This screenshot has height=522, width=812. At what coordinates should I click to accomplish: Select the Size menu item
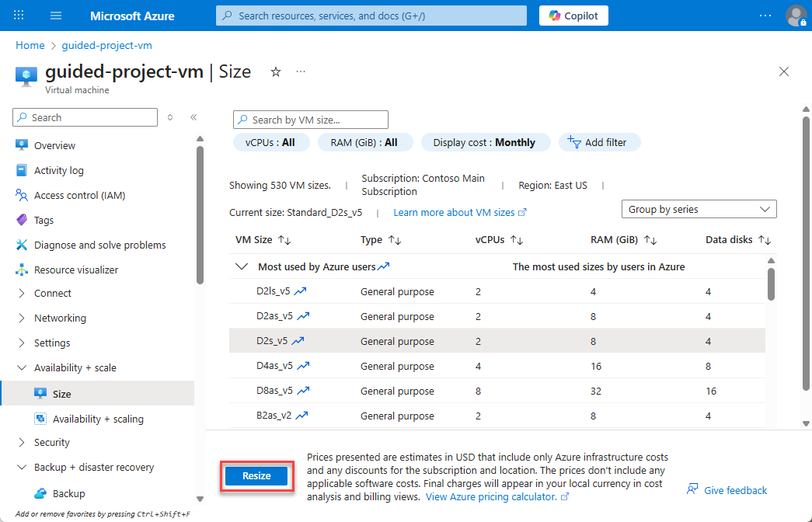tap(97, 394)
